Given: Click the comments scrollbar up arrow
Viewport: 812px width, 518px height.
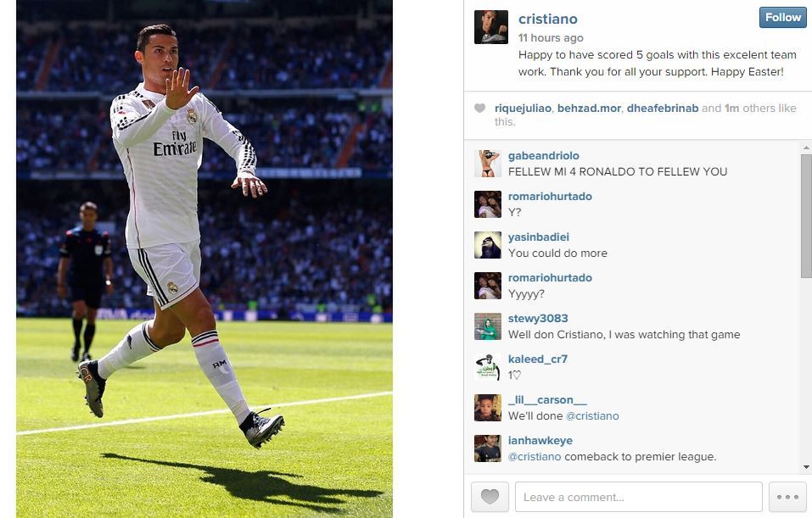Looking at the screenshot, I should (806, 148).
